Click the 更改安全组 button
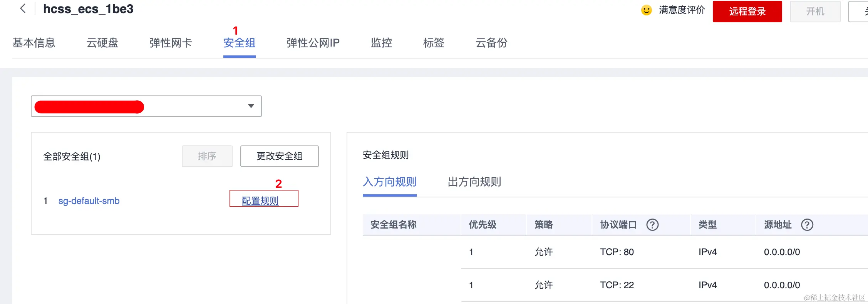The image size is (868, 304). (280, 156)
